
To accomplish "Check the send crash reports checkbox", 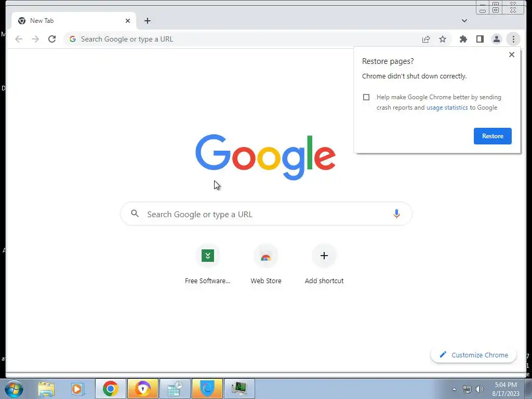I will [x=366, y=97].
